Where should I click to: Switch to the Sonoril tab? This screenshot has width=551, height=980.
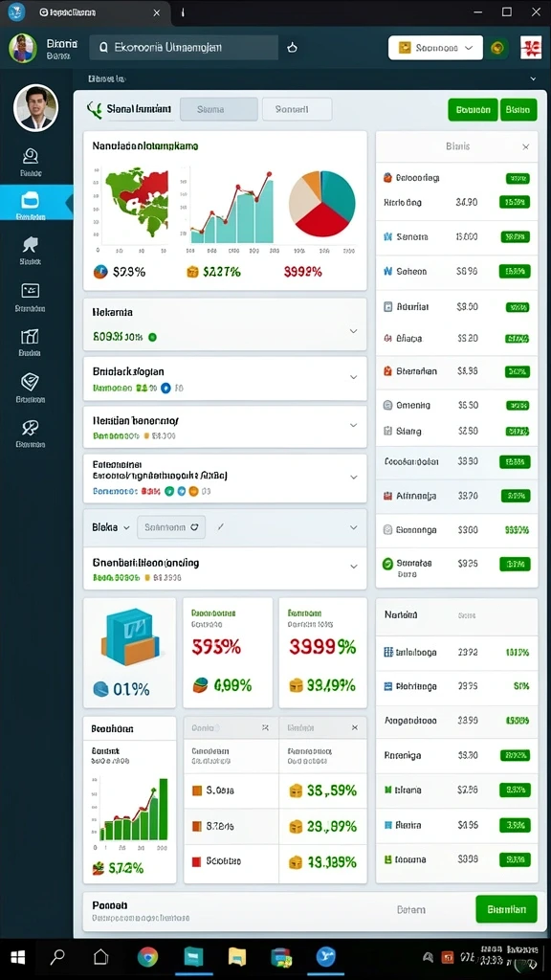coord(297,109)
